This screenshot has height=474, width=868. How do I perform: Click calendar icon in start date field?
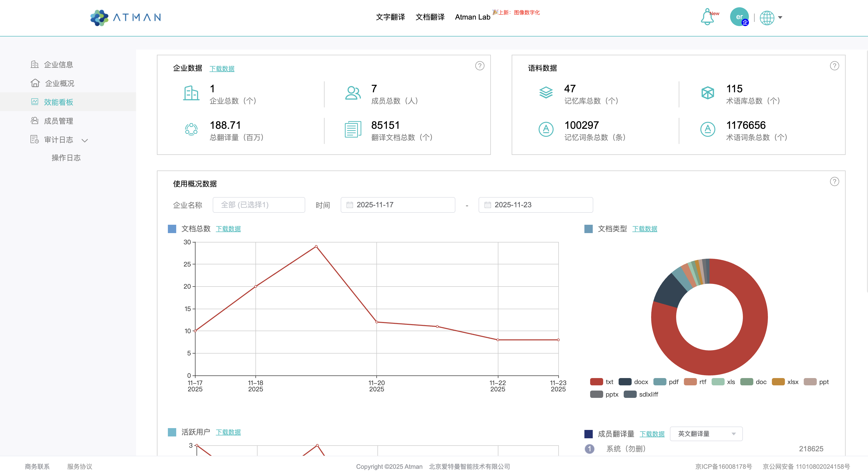point(350,205)
